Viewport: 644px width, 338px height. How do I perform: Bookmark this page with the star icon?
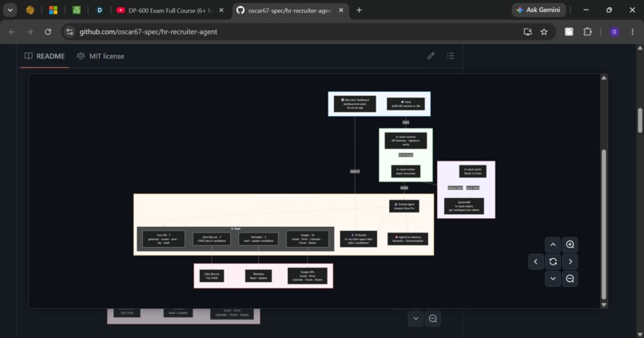coord(544,32)
